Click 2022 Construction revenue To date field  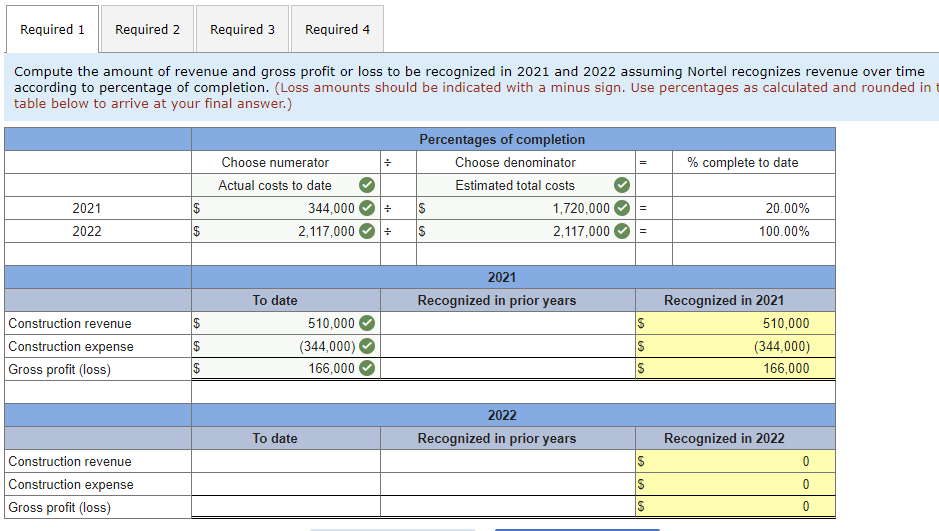286,461
